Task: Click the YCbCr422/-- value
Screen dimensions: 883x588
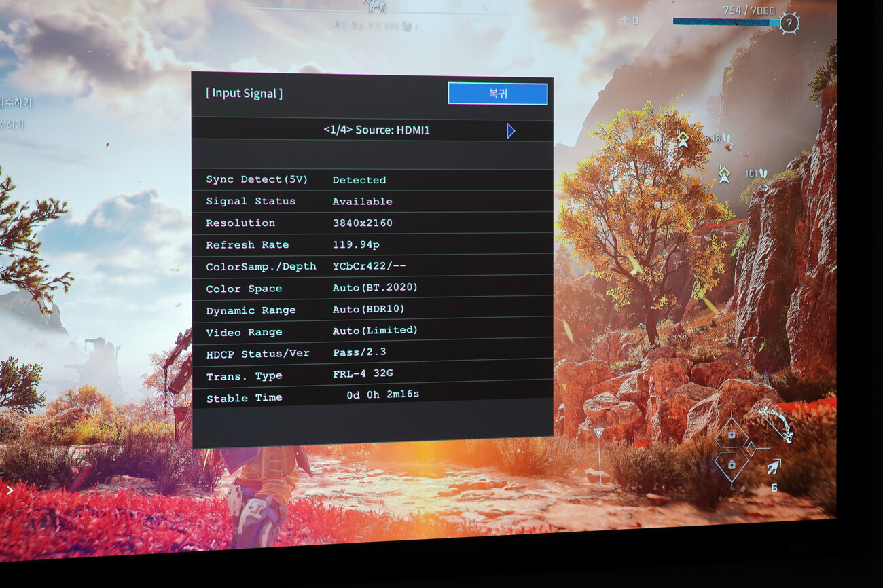Action: pyautogui.click(x=369, y=265)
